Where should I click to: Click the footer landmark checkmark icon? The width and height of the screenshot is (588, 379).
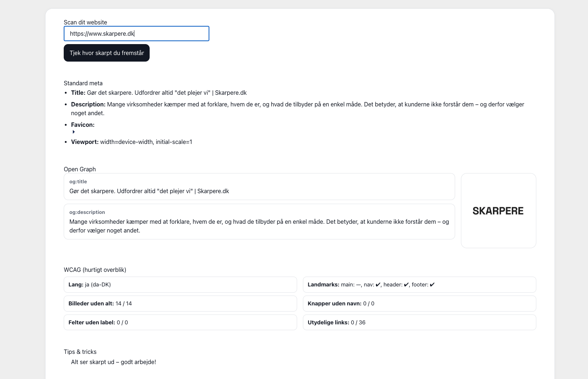[432, 285]
